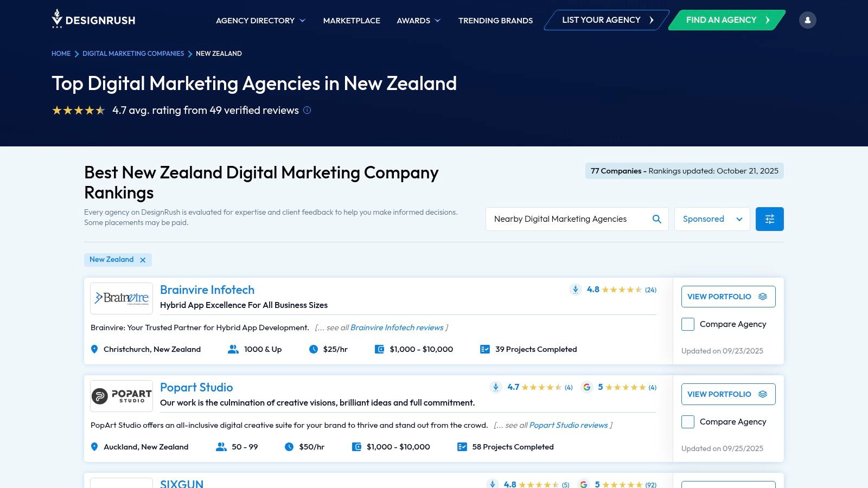The width and height of the screenshot is (868, 488).
Task: Click DesignRush rating badge for SIXGUN
Action: [x=493, y=484]
